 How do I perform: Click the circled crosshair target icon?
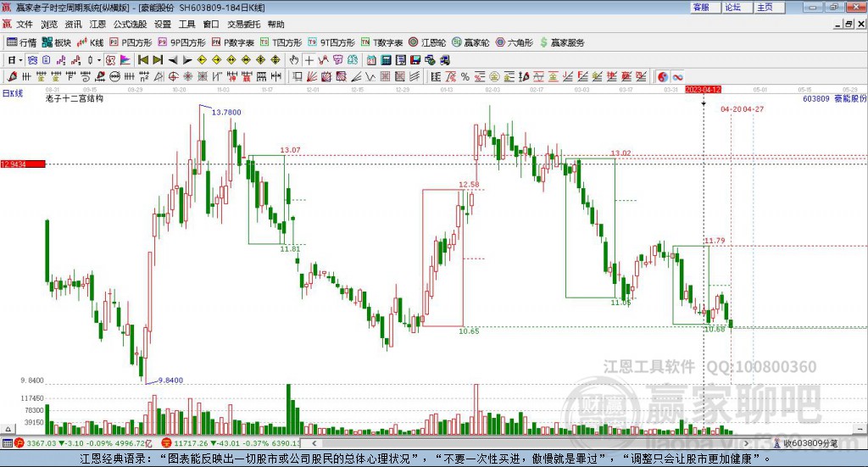[173, 77]
